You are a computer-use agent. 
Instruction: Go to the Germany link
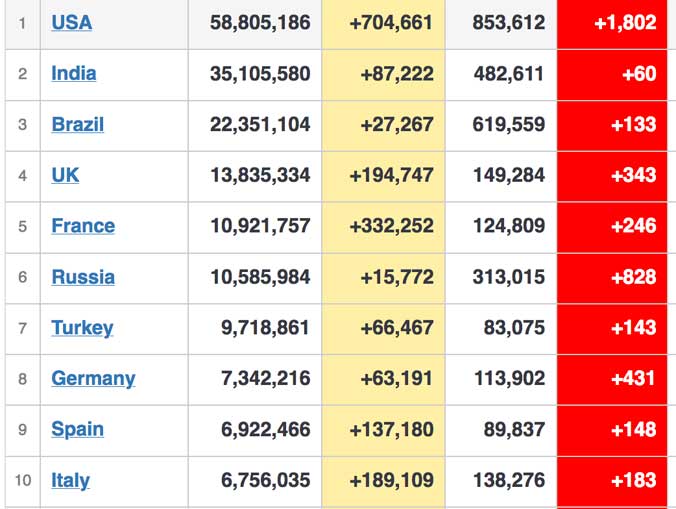tap(93, 379)
